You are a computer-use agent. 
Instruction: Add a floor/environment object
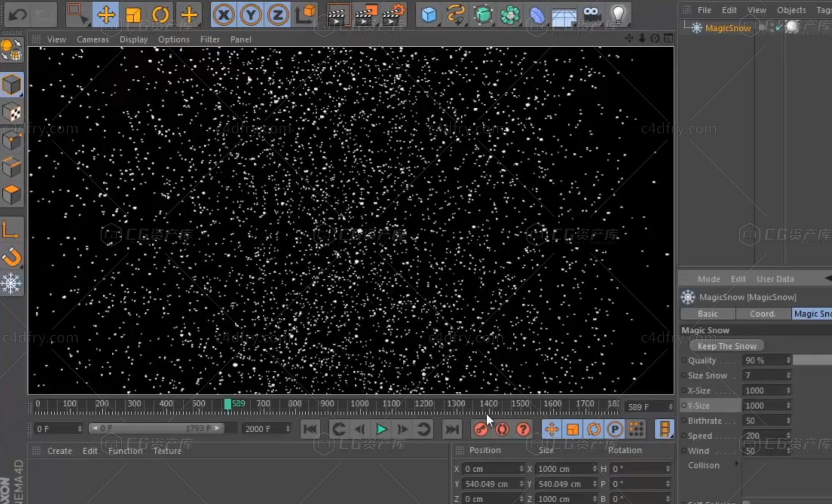(x=564, y=15)
